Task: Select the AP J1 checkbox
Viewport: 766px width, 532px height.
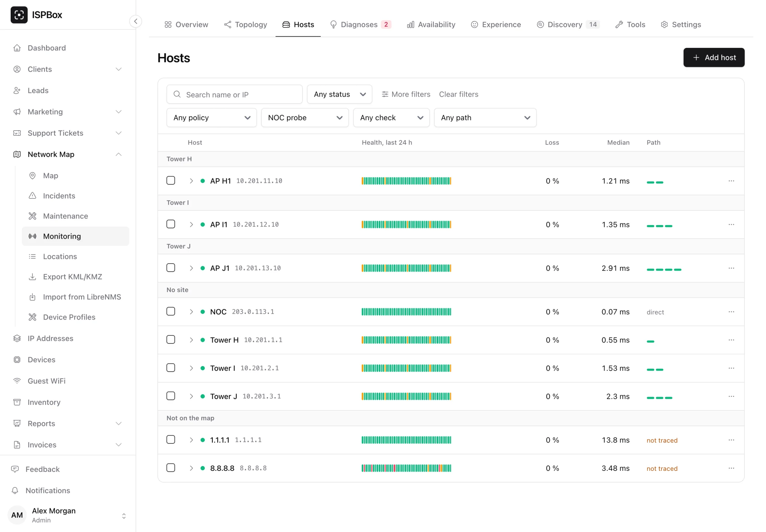Action: tap(171, 268)
